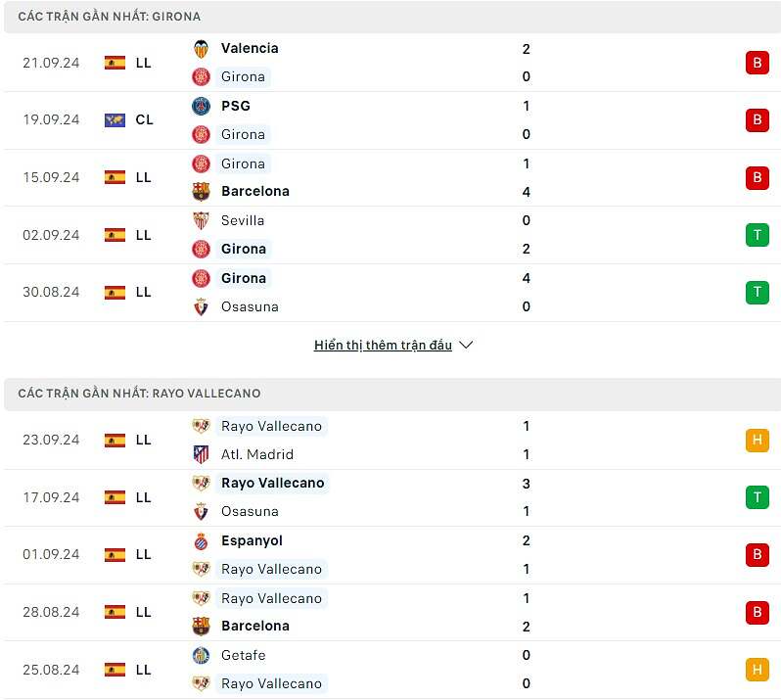Click orange H badge for Getafe match
The height and width of the screenshot is (700, 781).
[758, 670]
